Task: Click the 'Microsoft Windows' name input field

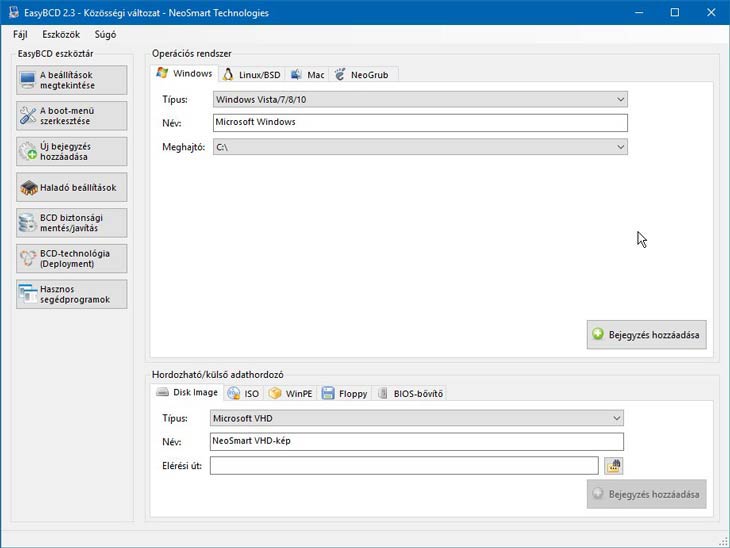Action: tap(420, 123)
